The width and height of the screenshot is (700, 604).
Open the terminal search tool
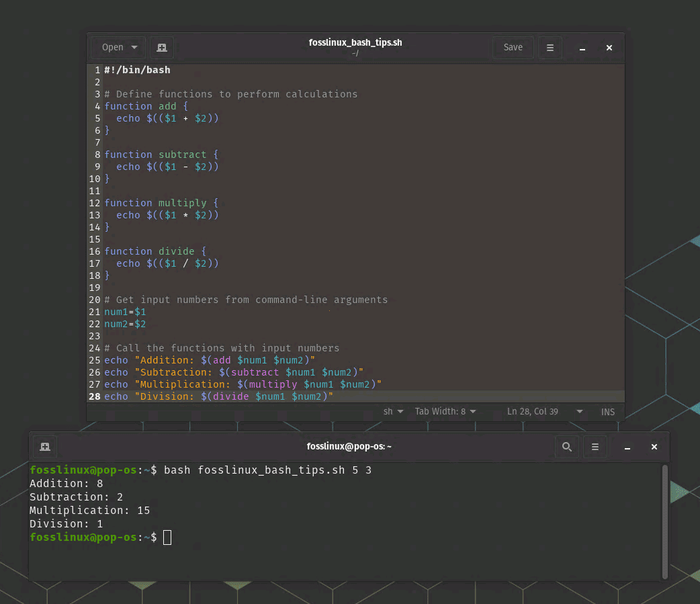(566, 446)
